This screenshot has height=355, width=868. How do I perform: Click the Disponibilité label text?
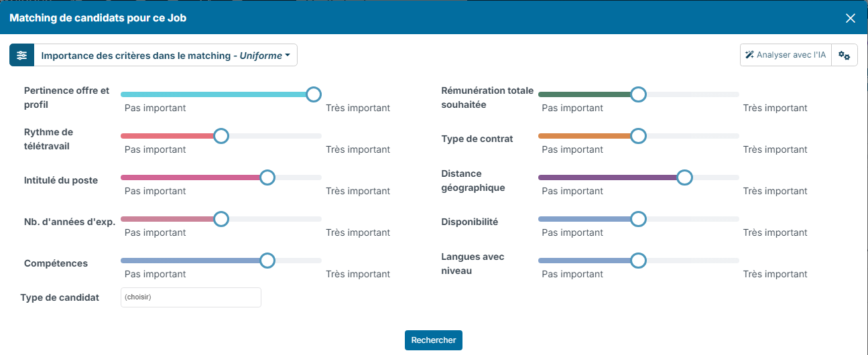[x=470, y=222]
